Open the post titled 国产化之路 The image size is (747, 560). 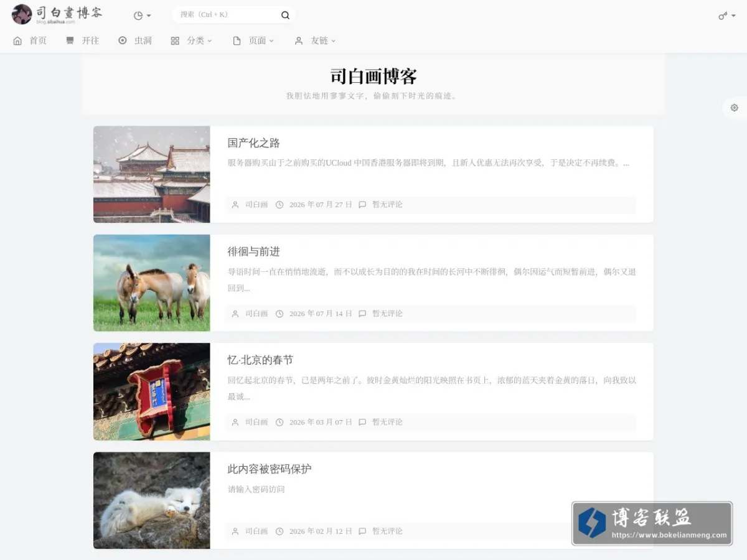[x=253, y=143]
